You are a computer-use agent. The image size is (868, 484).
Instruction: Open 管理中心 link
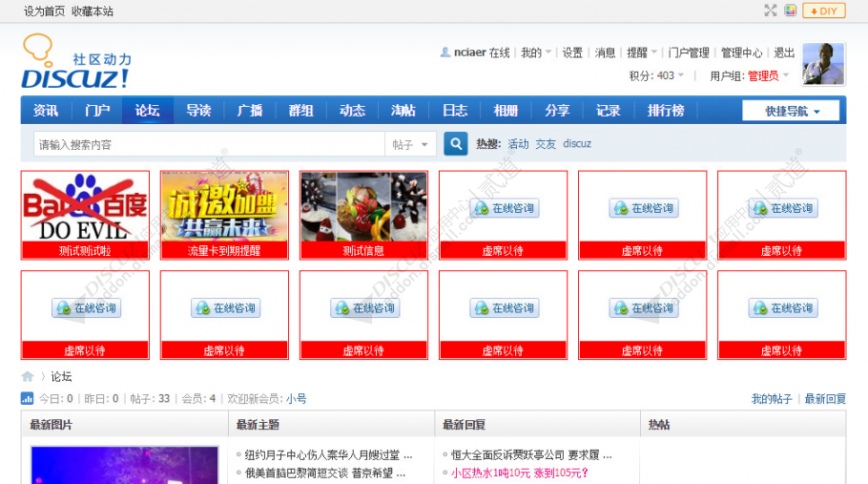tap(741, 53)
